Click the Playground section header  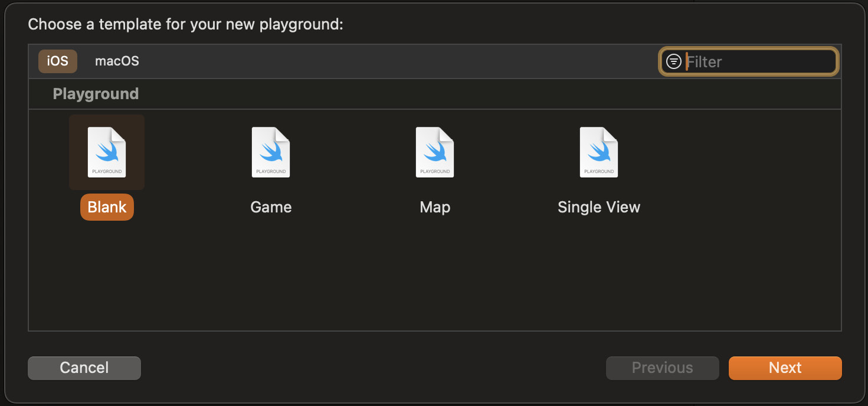click(x=96, y=94)
